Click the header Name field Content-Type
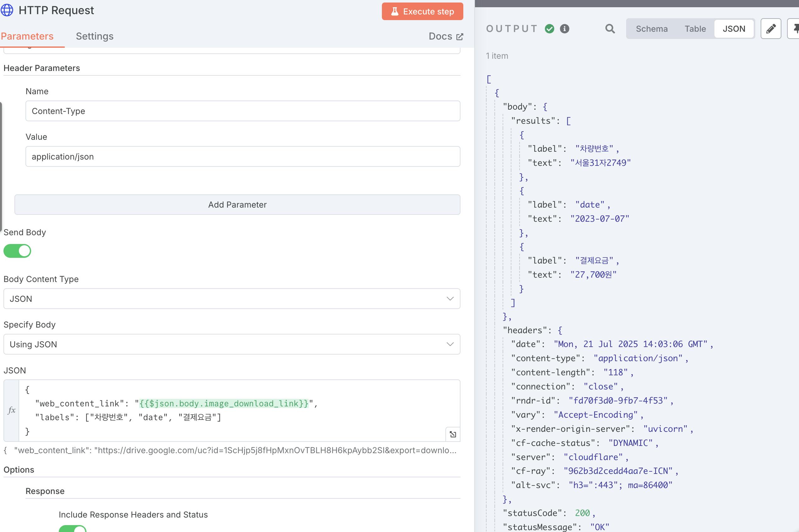This screenshot has width=799, height=532. [243, 111]
